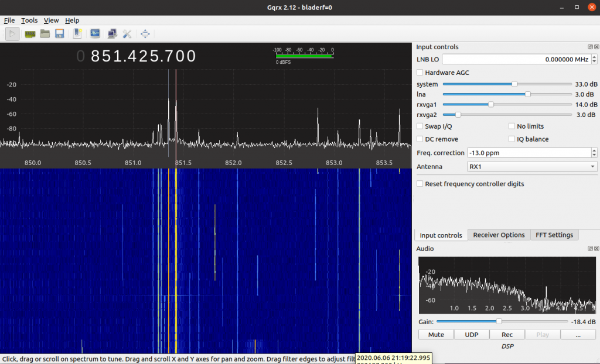Click the rxvga1 gain slider handle
600x364 pixels.
coord(491,104)
